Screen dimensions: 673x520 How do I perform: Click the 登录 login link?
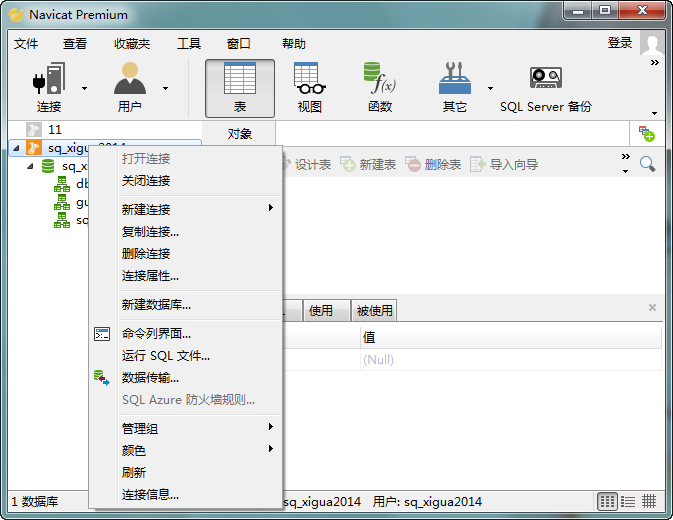pyautogui.click(x=619, y=43)
